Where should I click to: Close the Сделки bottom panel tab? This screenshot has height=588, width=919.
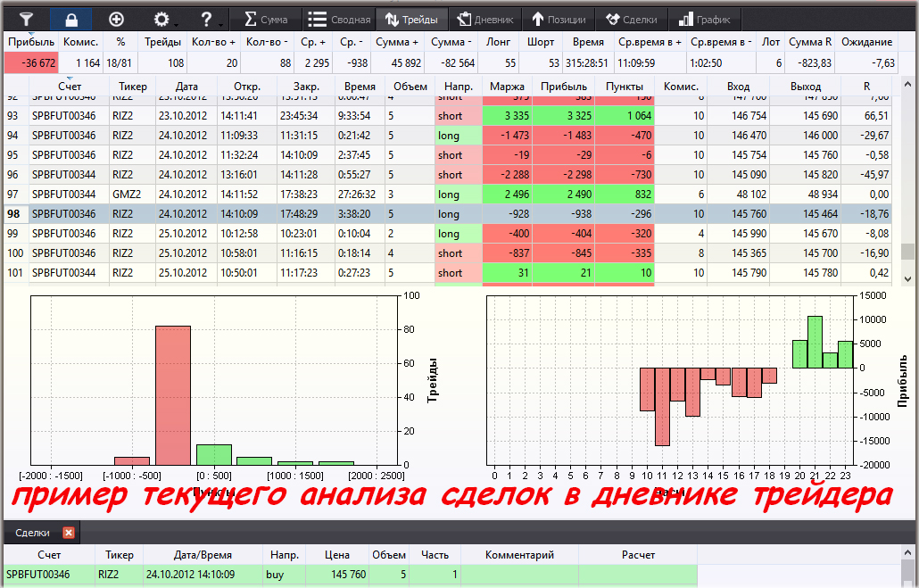click(69, 533)
